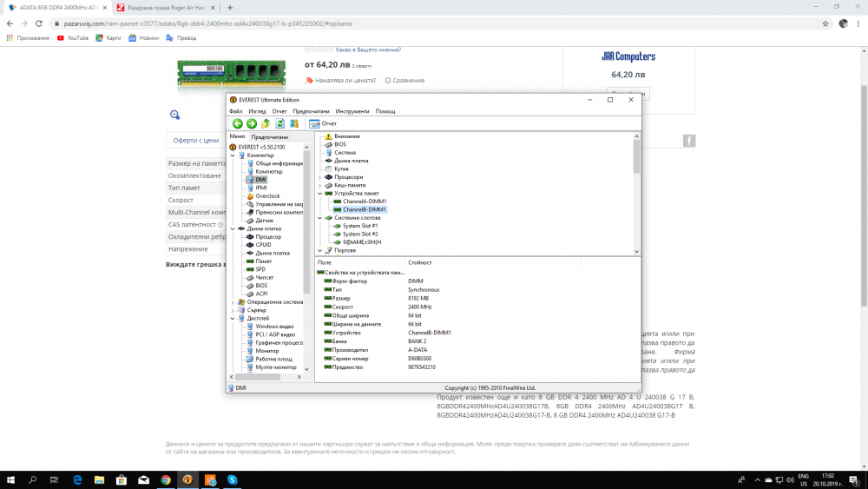The width and height of the screenshot is (868, 489).
Task: Switch to the Предпочитани tab in left pane
Action: [269, 136]
